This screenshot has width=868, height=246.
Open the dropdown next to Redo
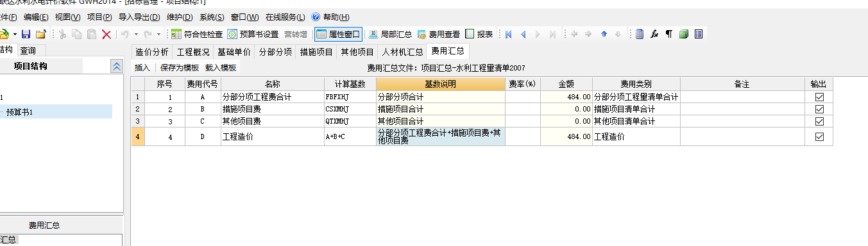pos(158,34)
